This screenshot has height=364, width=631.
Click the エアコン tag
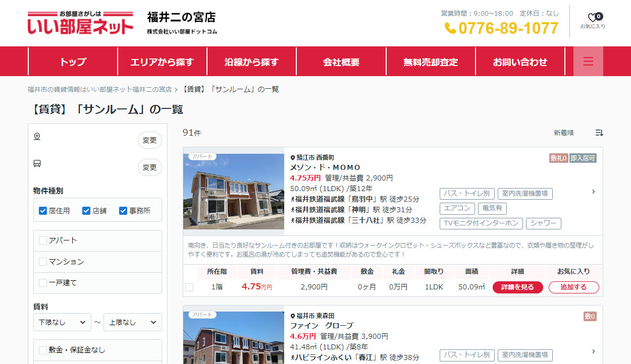tap(457, 208)
